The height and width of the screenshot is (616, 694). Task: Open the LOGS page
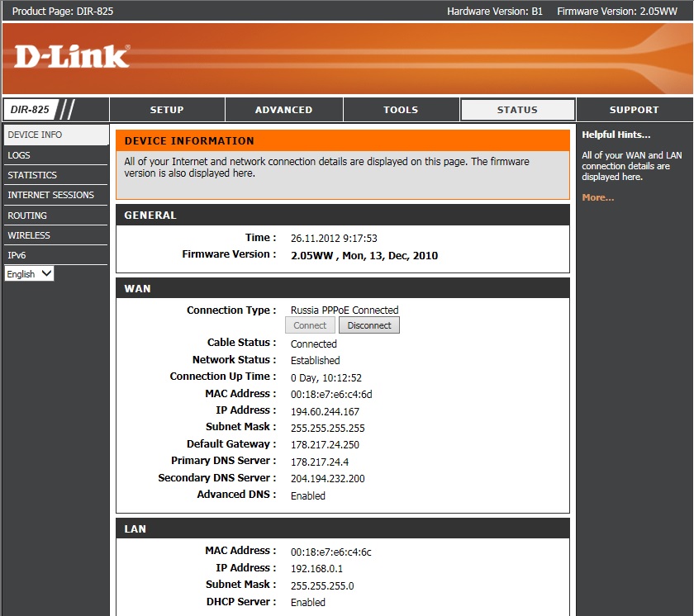click(56, 155)
